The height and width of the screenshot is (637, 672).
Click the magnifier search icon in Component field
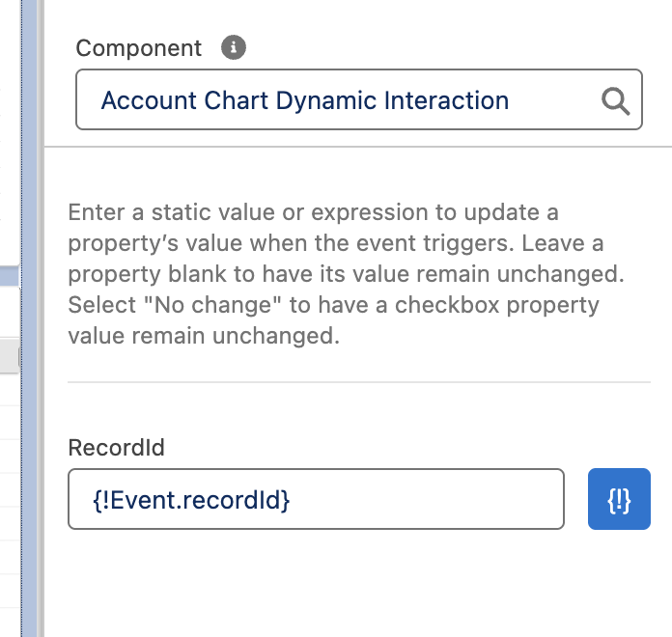tap(615, 101)
